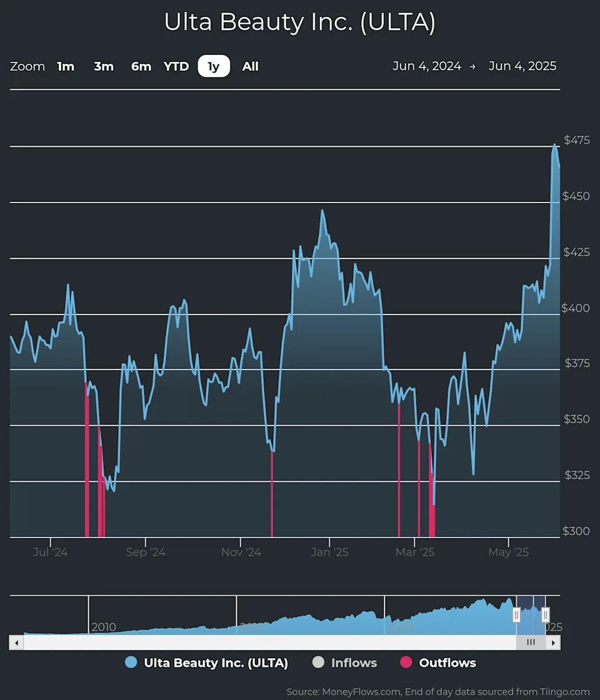Image resolution: width=600 pixels, height=700 pixels.
Task: Click the Nov '24 x-axis label
Action: (x=241, y=552)
